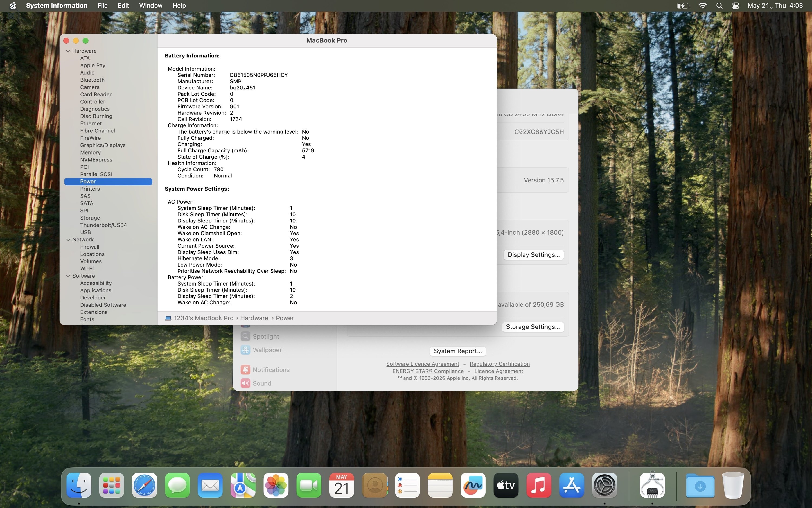Select Sound in System Settings sidebar
The width and height of the screenshot is (812, 508).
256,383
